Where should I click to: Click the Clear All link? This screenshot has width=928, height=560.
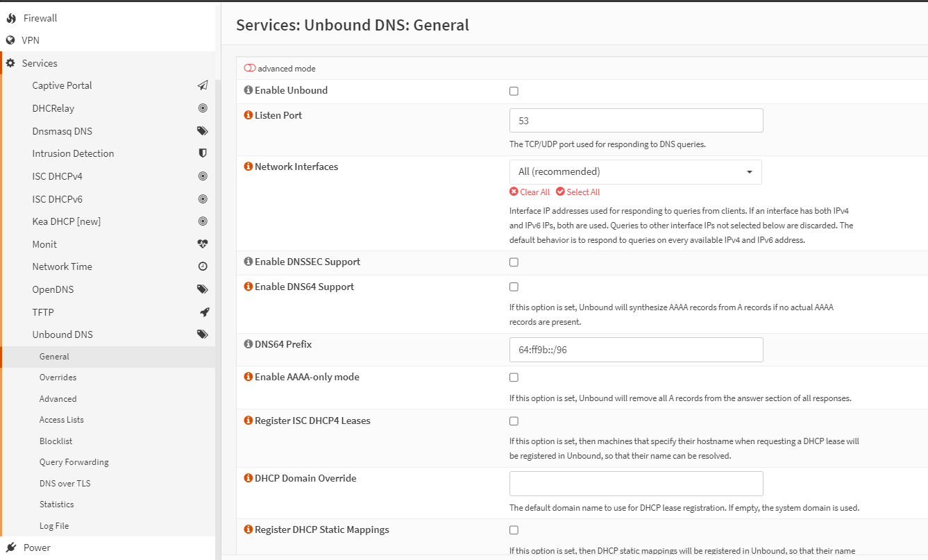click(530, 192)
